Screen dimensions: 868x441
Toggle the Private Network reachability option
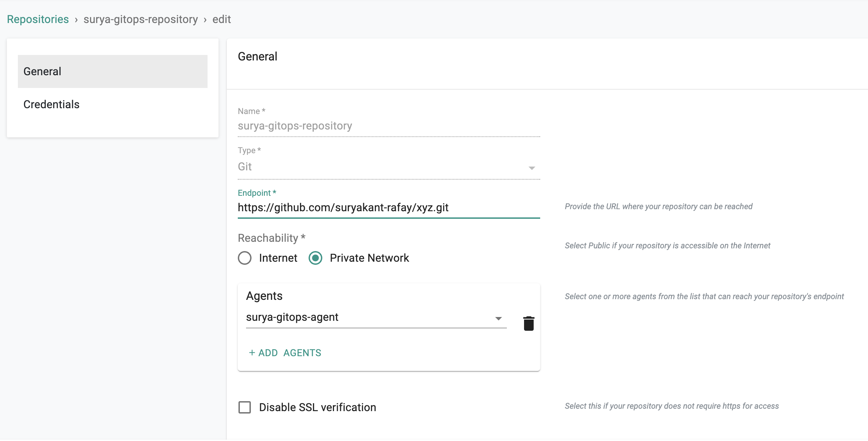tap(315, 258)
